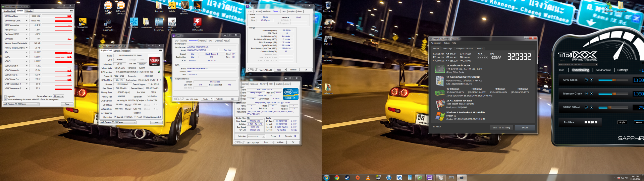The height and width of the screenshot is (181, 644).
Task: Open the Windows Start button
Action: pyautogui.click(x=326, y=178)
